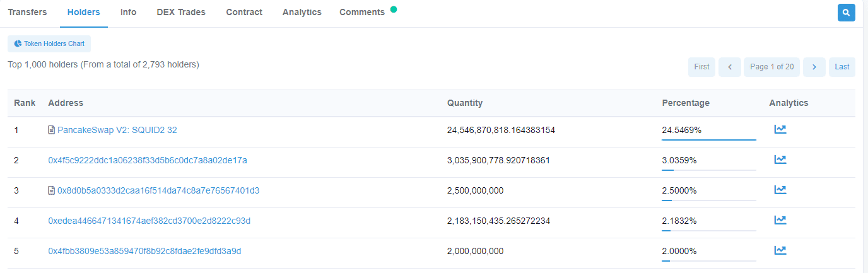Open PancakeSwap V2: SQUID2 32 address link
Viewport: 868px width, 273px height.
[x=117, y=130]
